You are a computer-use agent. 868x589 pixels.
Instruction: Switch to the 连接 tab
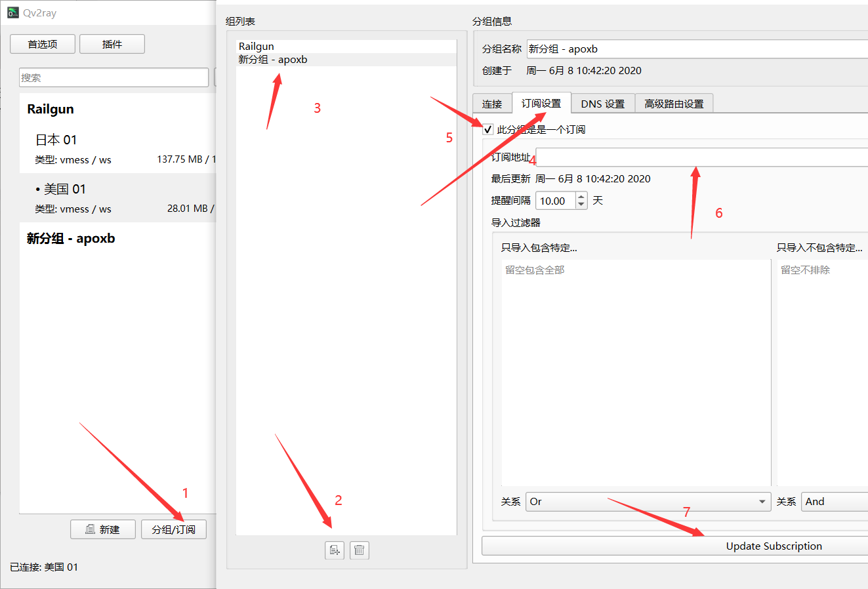pyautogui.click(x=492, y=104)
